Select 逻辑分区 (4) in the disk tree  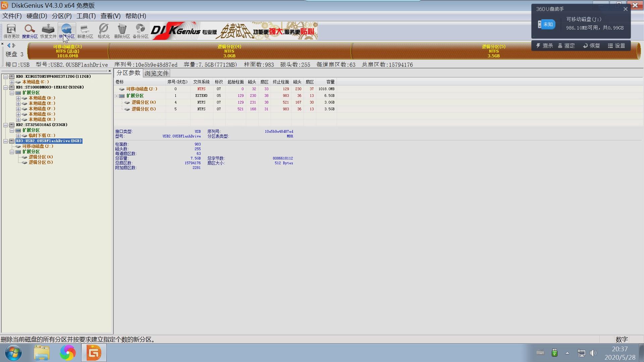[x=41, y=157]
